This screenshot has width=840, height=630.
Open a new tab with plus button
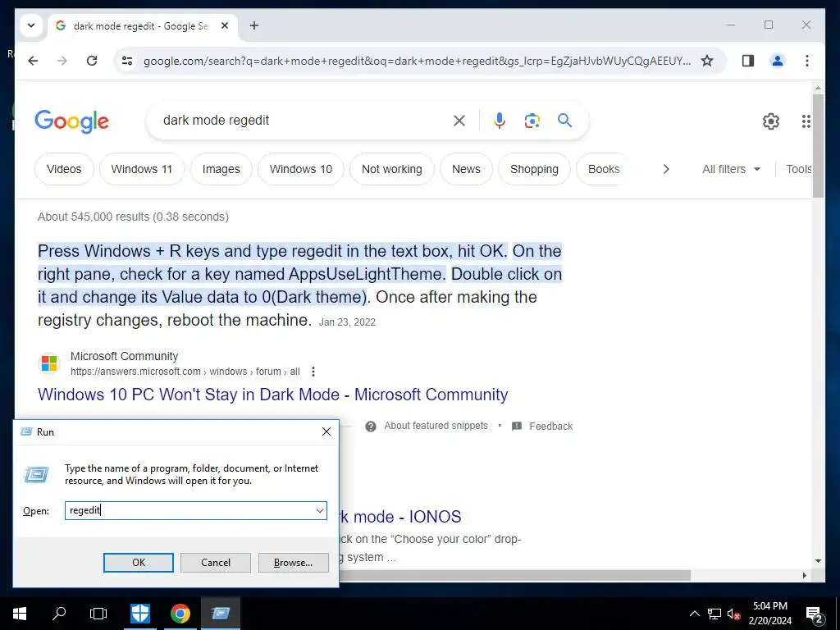click(254, 25)
